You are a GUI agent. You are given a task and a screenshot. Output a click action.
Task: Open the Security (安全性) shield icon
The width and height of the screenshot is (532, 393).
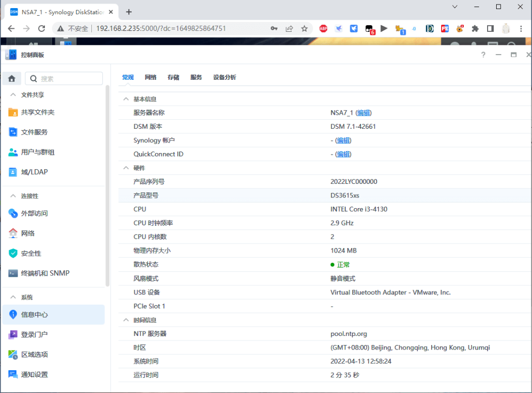(x=13, y=253)
